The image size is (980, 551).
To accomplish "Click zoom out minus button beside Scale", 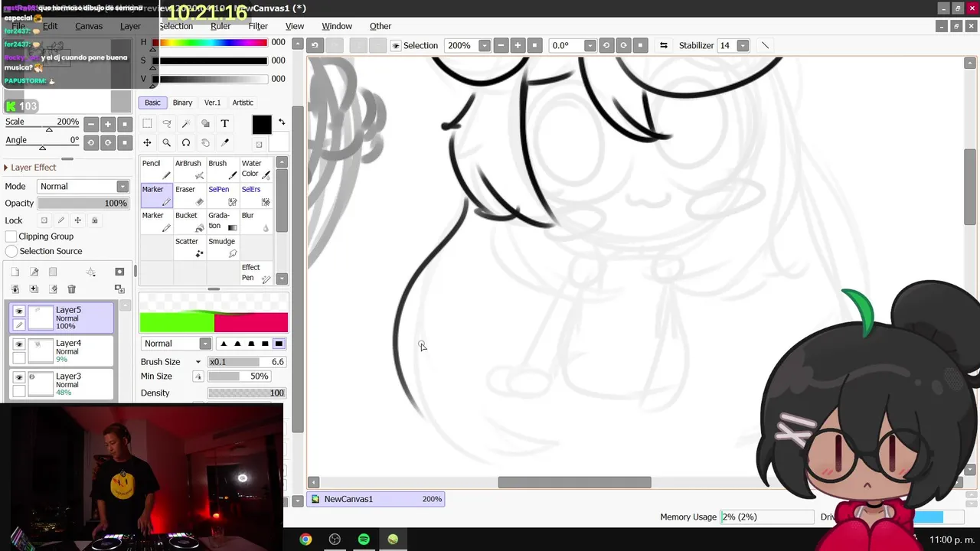I will (x=91, y=124).
